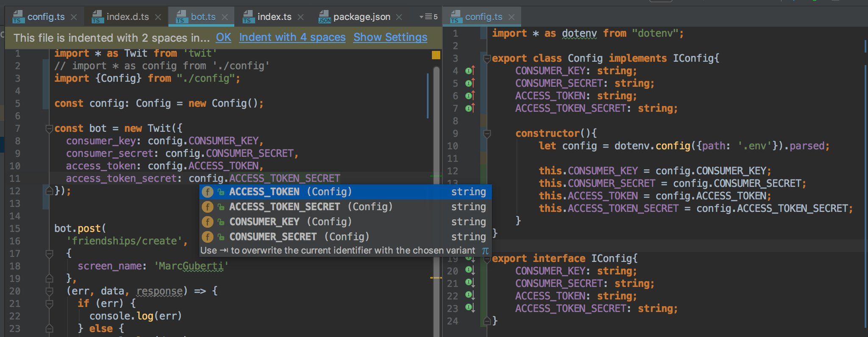Click implements gutter icon on line 4

click(470, 71)
